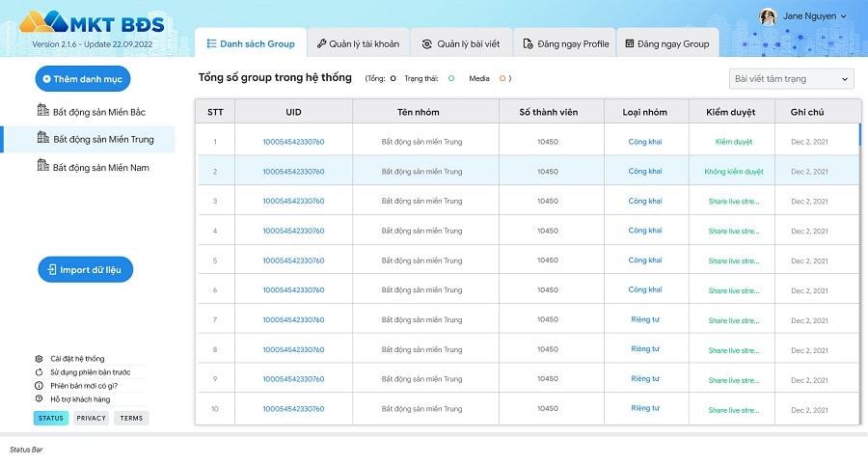Click the table's vertical scrollbar
868x466 pixels.
click(x=859, y=135)
